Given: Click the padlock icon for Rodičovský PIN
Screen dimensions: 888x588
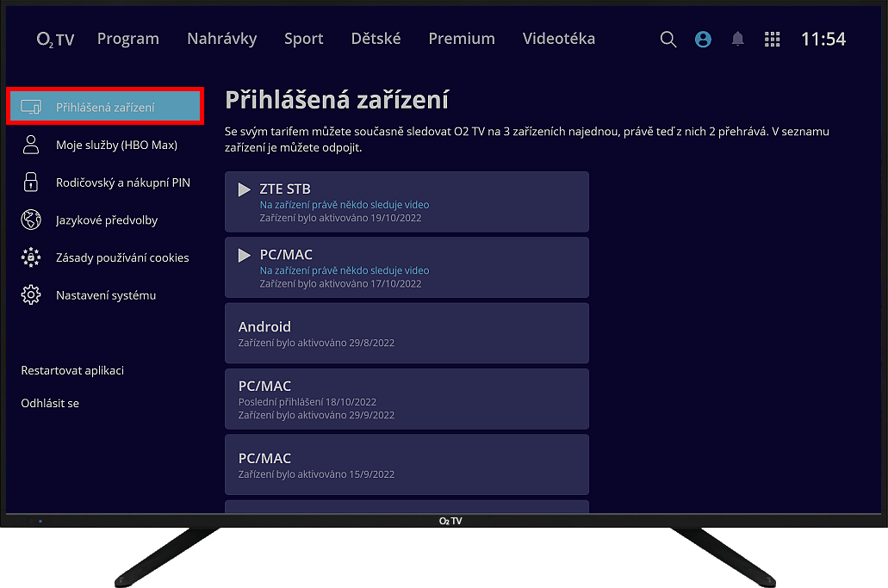Looking at the screenshot, I should pyautogui.click(x=31, y=183).
